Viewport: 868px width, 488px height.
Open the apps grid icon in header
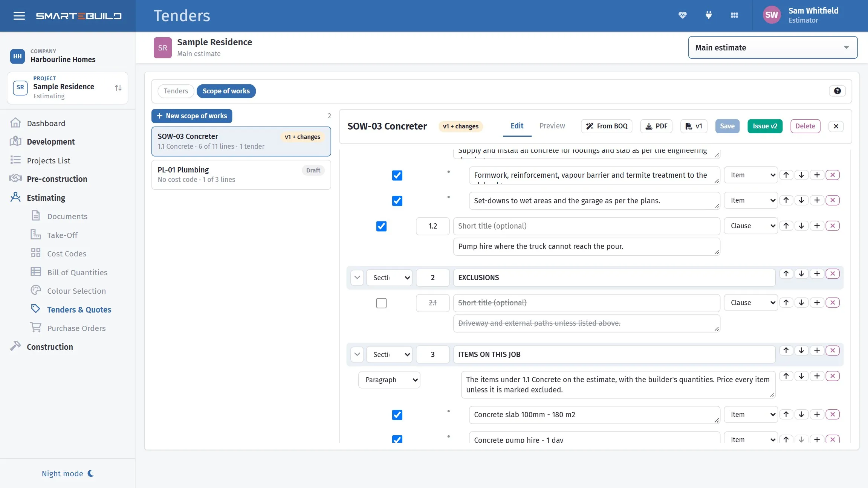734,15
